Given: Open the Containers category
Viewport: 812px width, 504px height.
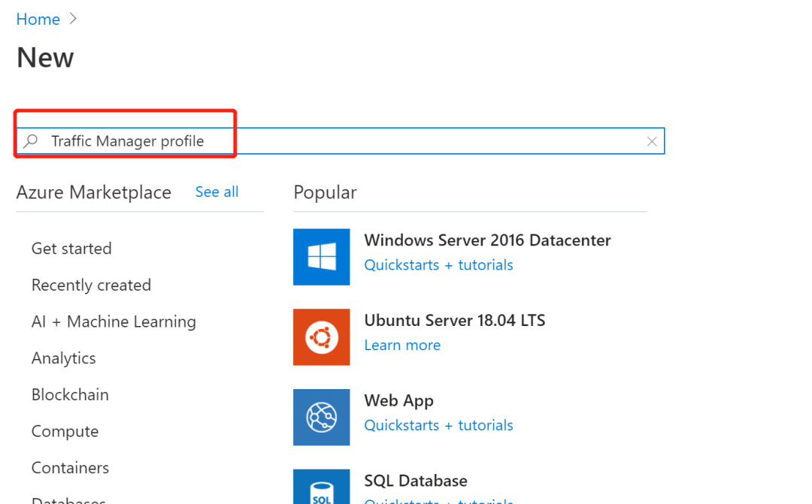Looking at the screenshot, I should click(x=70, y=468).
